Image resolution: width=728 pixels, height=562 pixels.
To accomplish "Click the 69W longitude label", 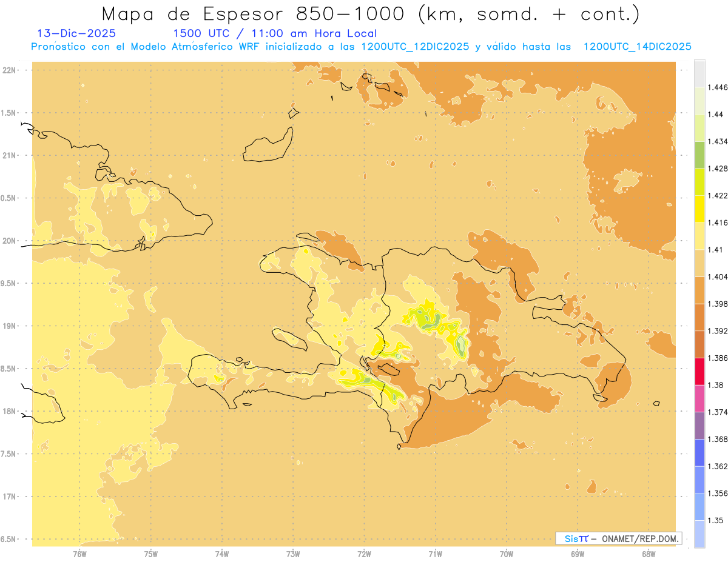I will coord(578,553).
